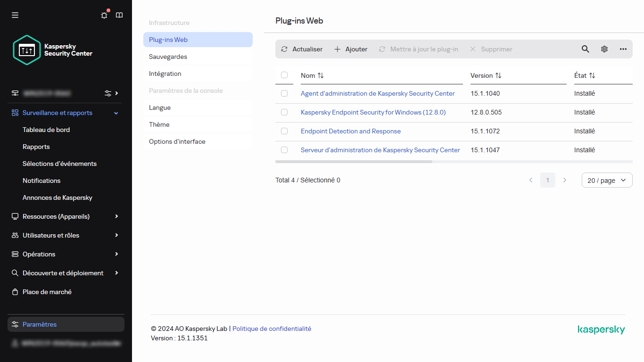Click the search magnifier in the toolbar
The width and height of the screenshot is (644, 362).
pyautogui.click(x=585, y=49)
